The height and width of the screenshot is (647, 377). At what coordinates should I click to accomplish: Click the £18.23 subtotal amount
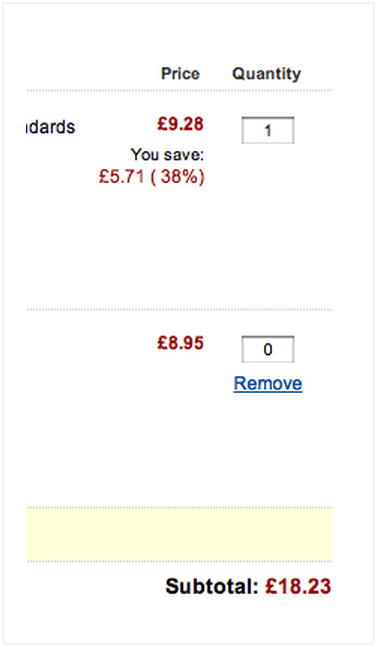[298, 586]
